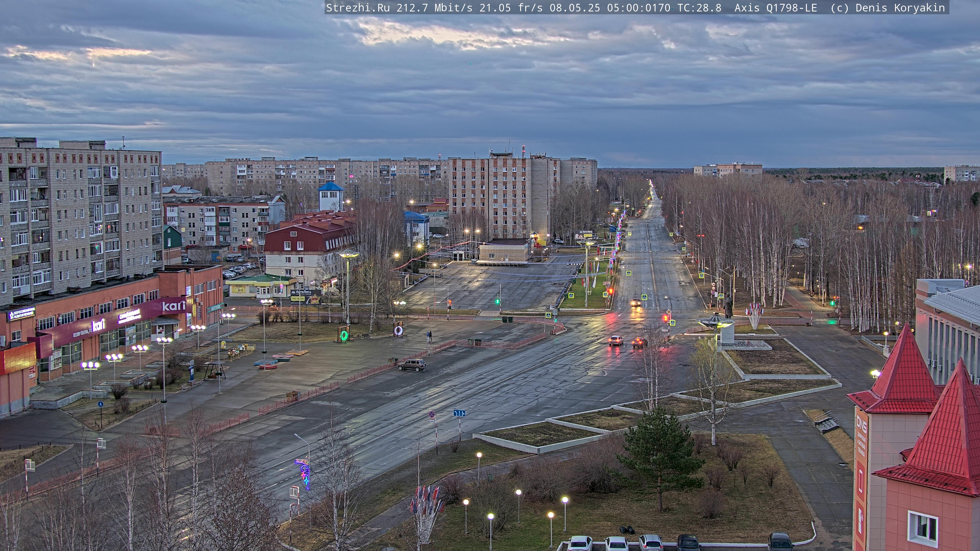
Task: Click the 08.05.25 date stamp
Action: 575,8
